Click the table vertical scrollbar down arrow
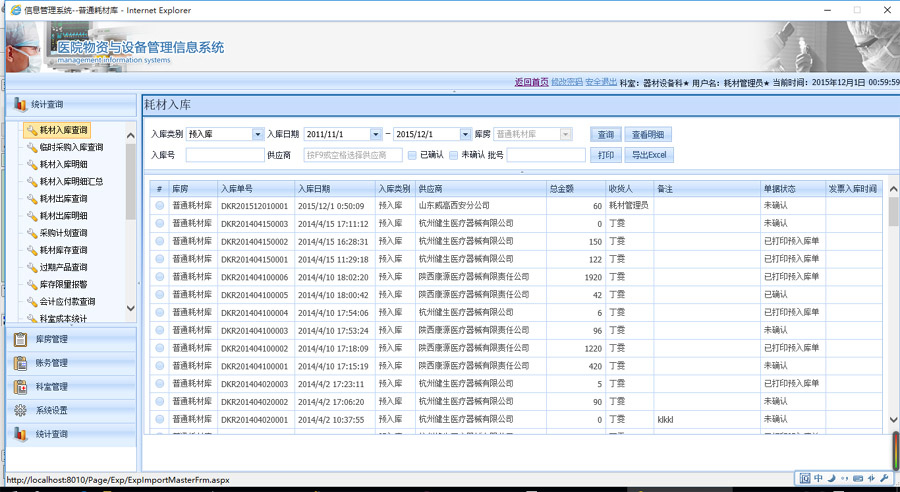Image resolution: width=900 pixels, height=492 pixels. click(893, 420)
